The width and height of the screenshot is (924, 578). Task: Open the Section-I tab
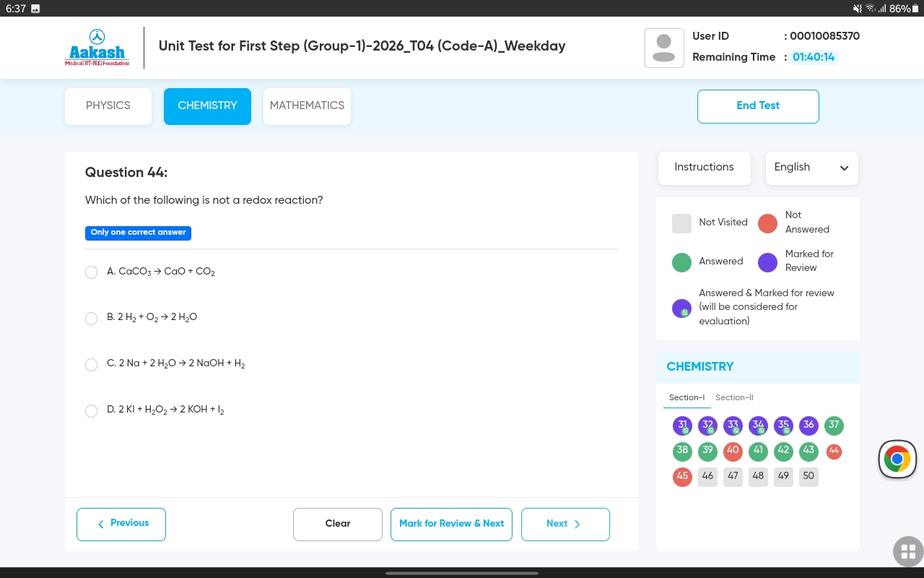tap(687, 397)
